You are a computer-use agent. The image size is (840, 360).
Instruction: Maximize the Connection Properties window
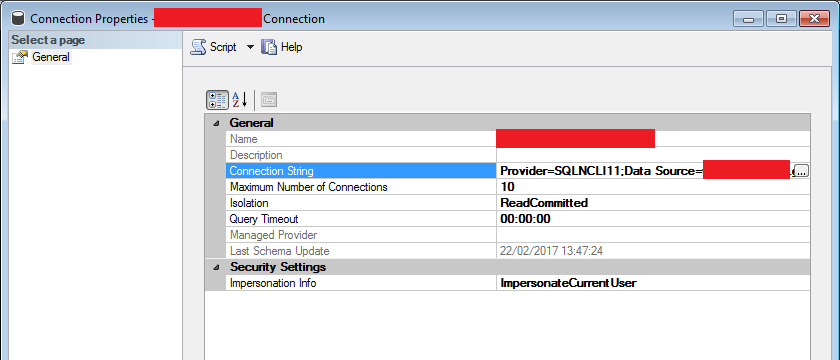(x=781, y=19)
